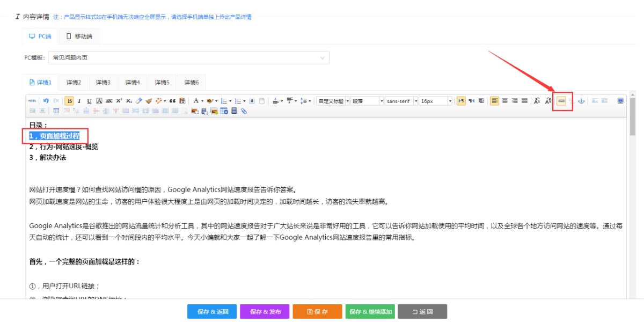Screen dimensions: 644x322
Task: Enter fullscreen editor mode
Action: pos(620,101)
